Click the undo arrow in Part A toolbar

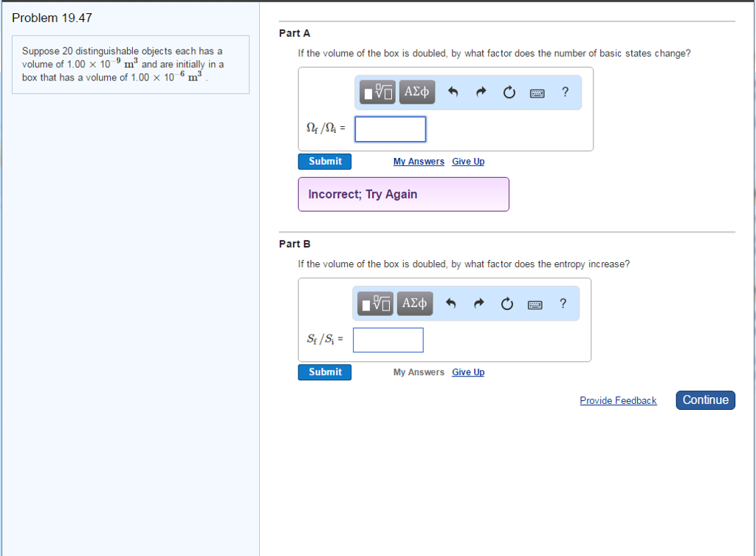tap(453, 92)
